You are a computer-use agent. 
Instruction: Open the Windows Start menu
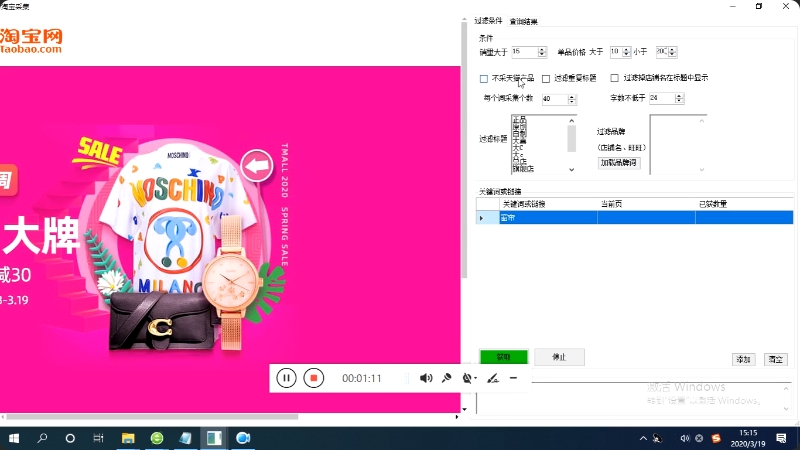click(14, 438)
